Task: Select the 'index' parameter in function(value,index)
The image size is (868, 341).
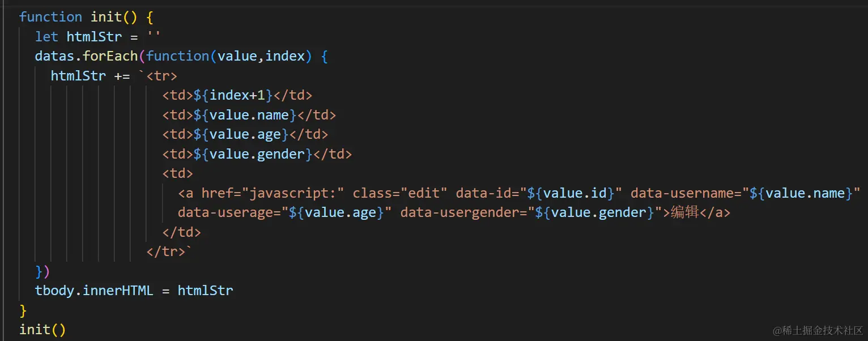Action: coord(285,56)
